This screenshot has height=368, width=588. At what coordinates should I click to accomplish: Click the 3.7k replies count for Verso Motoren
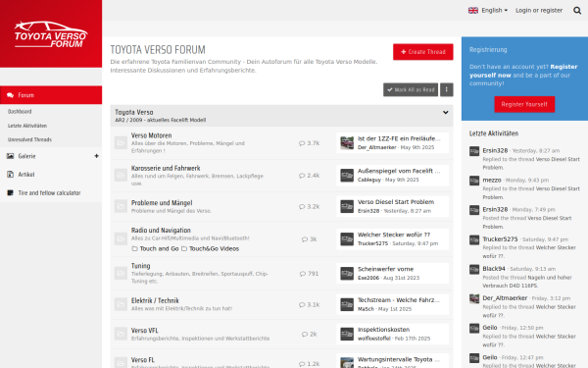310,143
